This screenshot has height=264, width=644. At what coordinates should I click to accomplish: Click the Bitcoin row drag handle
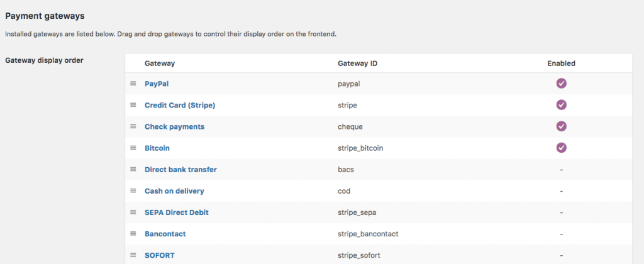tap(133, 148)
